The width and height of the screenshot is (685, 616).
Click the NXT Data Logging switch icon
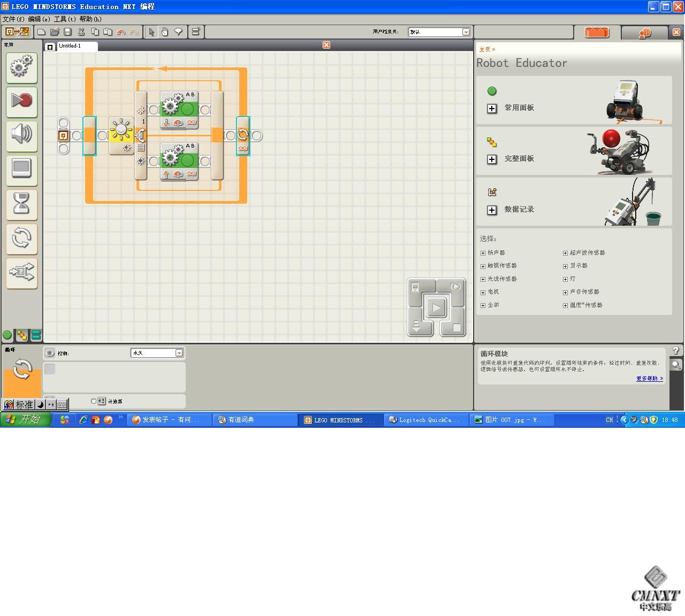tap(17, 32)
